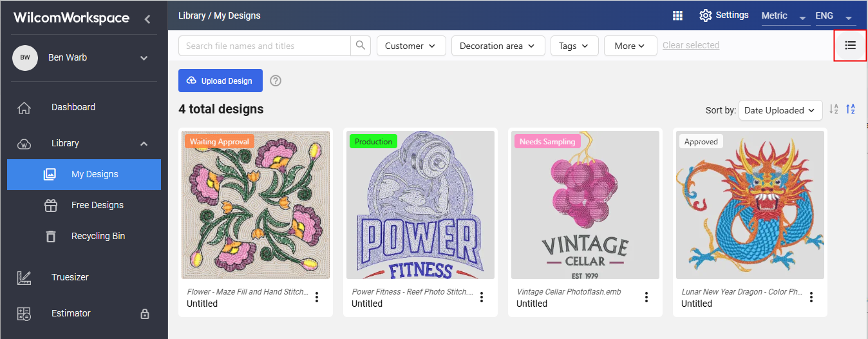Click the search file names field
Image resolution: width=868 pixels, height=339 pixels.
coord(264,46)
